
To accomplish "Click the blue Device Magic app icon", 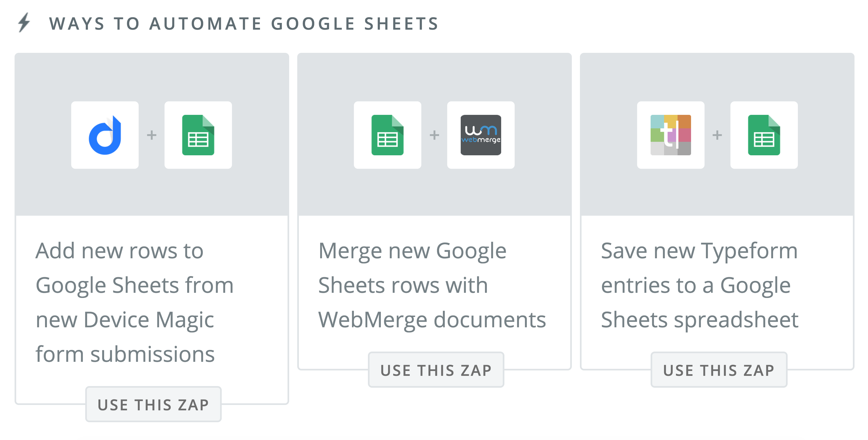I will (x=105, y=135).
